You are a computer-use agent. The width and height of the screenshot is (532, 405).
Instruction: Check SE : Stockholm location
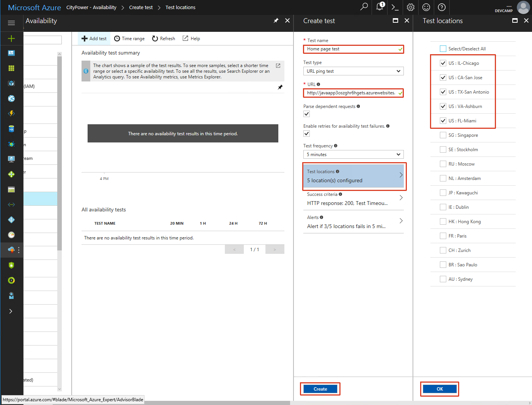click(x=443, y=149)
